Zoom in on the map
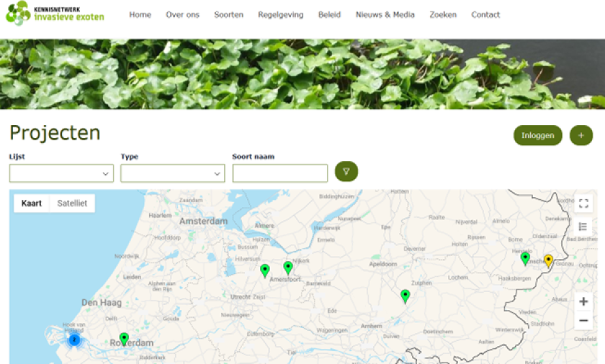 [583, 301]
